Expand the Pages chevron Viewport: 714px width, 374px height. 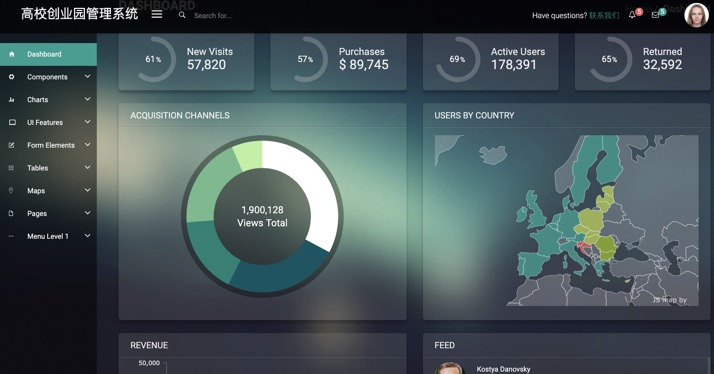pyautogui.click(x=87, y=213)
